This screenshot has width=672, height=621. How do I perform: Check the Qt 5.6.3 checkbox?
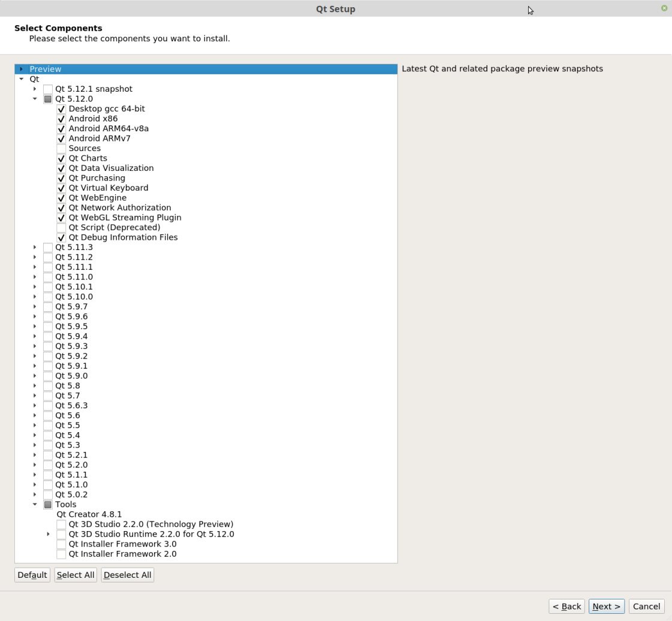click(x=48, y=405)
